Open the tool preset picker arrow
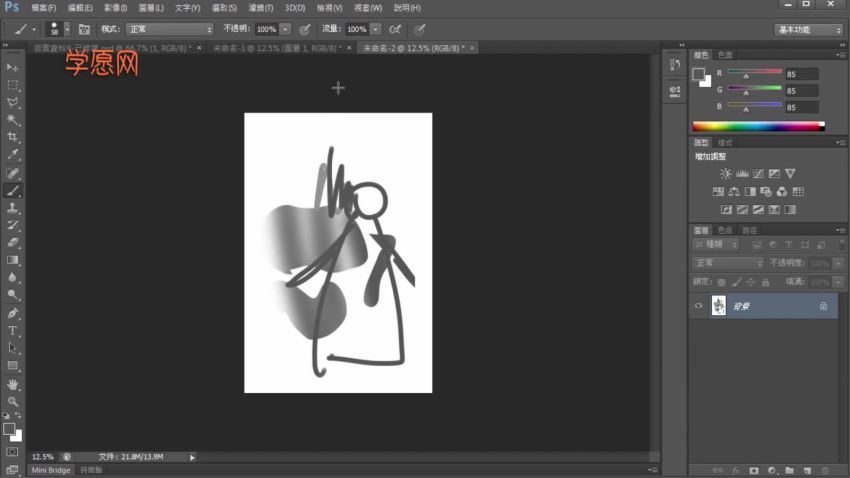This screenshot has height=478, width=850. (x=34, y=29)
